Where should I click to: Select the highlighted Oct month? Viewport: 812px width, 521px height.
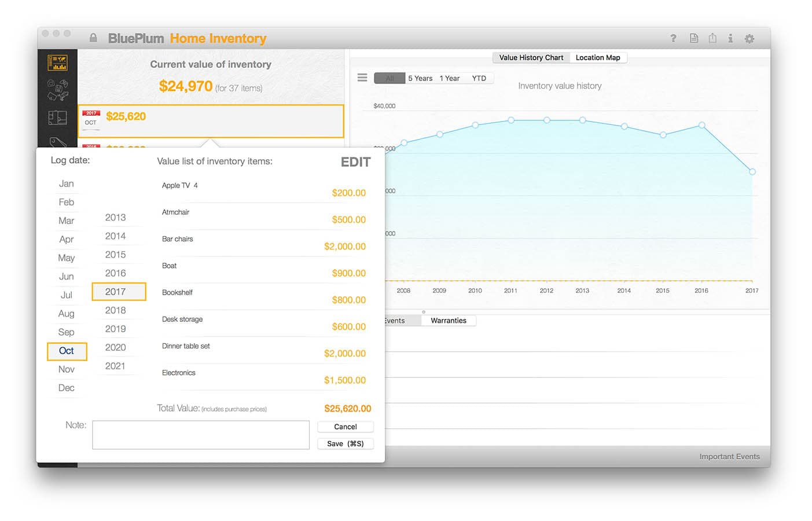click(67, 351)
